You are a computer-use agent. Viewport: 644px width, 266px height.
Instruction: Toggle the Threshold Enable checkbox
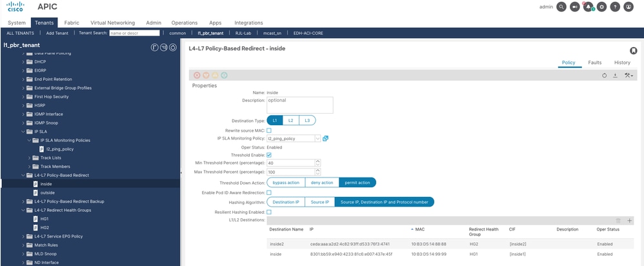pos(269,155)
